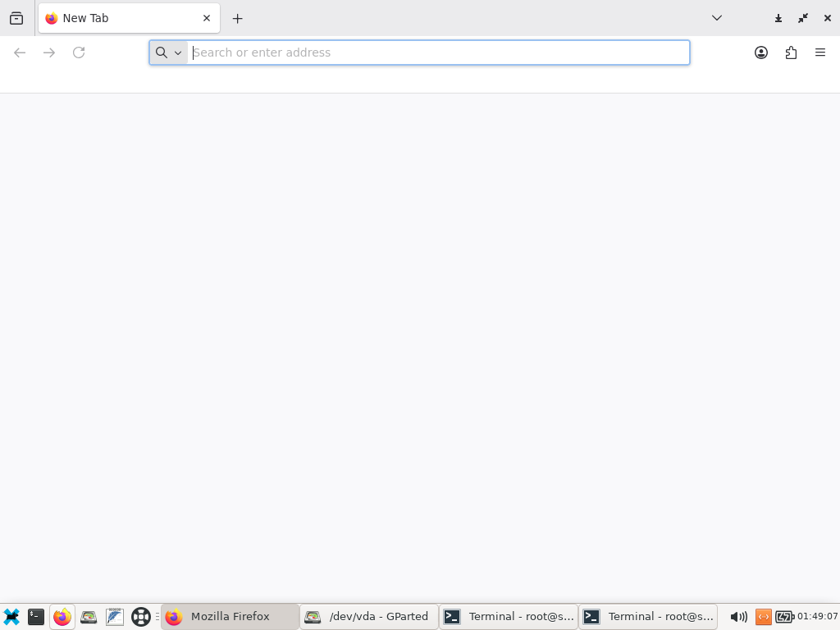The image size is (840, 630).
Task: Restore the Firefox window from maximized
Action: 803,18
